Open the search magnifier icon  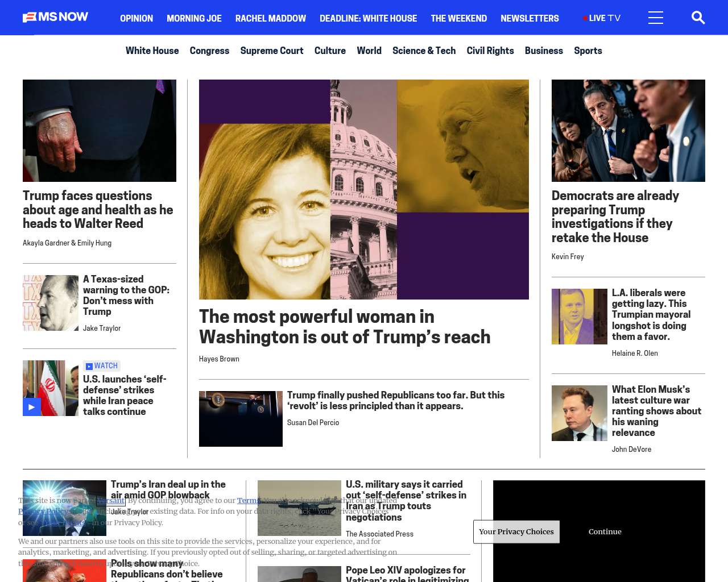698,18
